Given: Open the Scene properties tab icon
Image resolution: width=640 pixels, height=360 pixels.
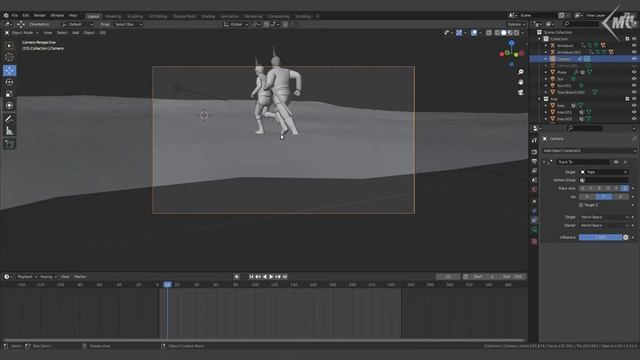Looking at the screenshot, I should coord(534,180).
